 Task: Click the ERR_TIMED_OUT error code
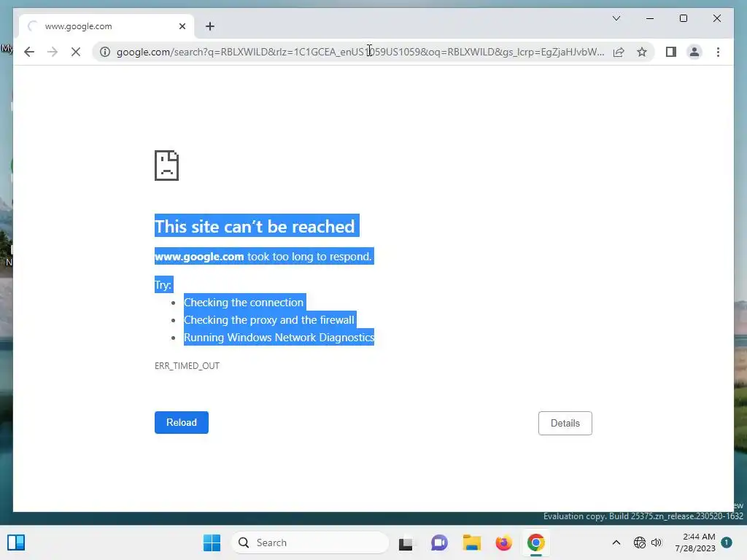tap(187, 366)
